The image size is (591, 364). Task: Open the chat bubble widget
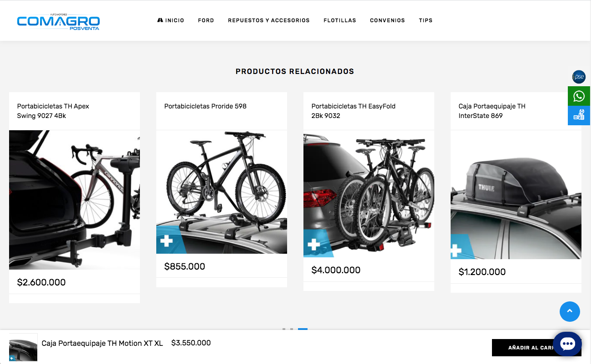point(567,344)
